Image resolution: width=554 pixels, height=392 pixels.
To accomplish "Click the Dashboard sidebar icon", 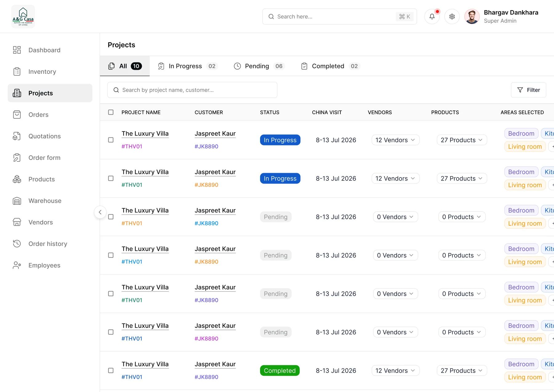I will tap(17, 50).
